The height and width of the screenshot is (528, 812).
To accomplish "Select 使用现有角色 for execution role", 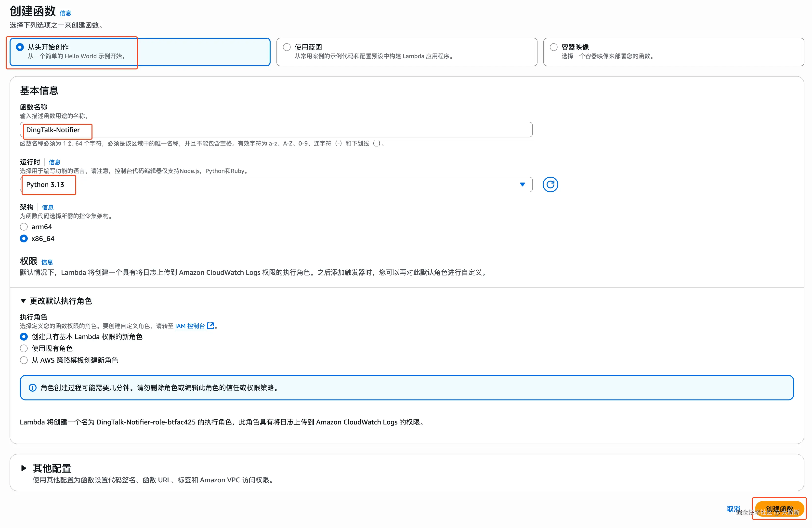I will (x=24, y=348).
